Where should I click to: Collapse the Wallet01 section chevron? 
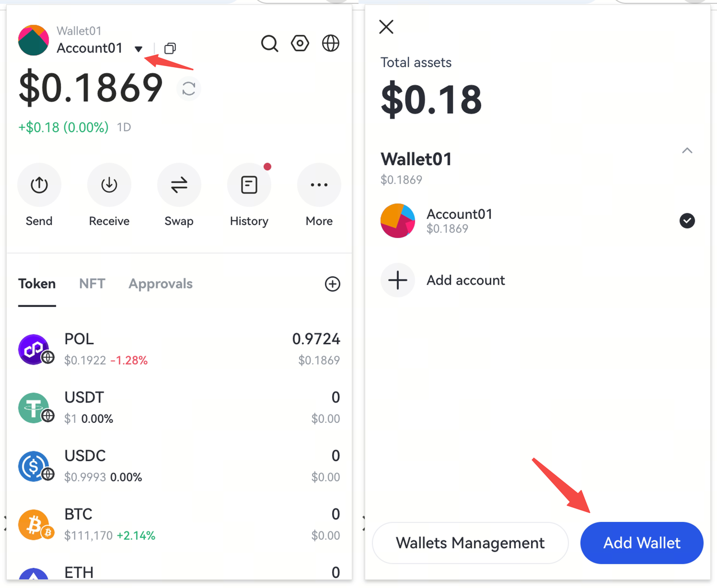point(687,151)
